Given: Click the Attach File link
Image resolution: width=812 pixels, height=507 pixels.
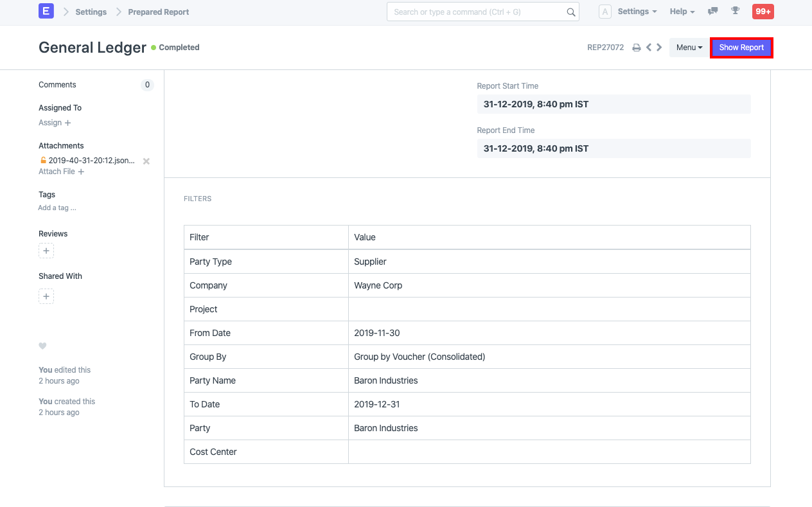Looking at the screenshot, I should coord(57,171).
